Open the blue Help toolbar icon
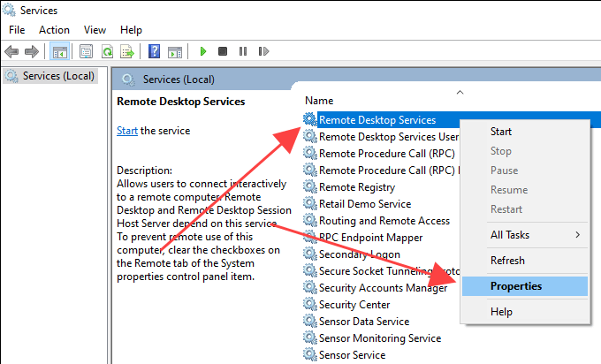Image resolution: width=601 pixels, height=364 pixels. coord(155,52)
